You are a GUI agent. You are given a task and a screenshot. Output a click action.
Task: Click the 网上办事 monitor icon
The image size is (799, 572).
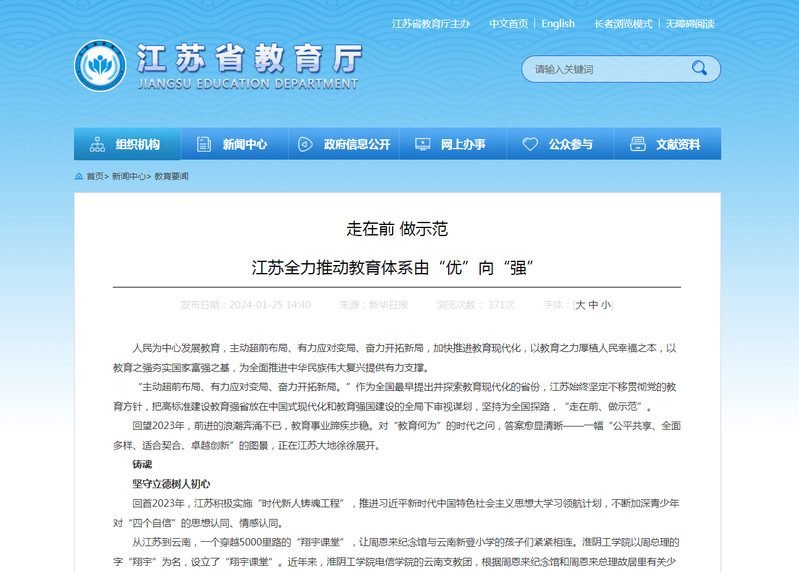click(423, 144)
